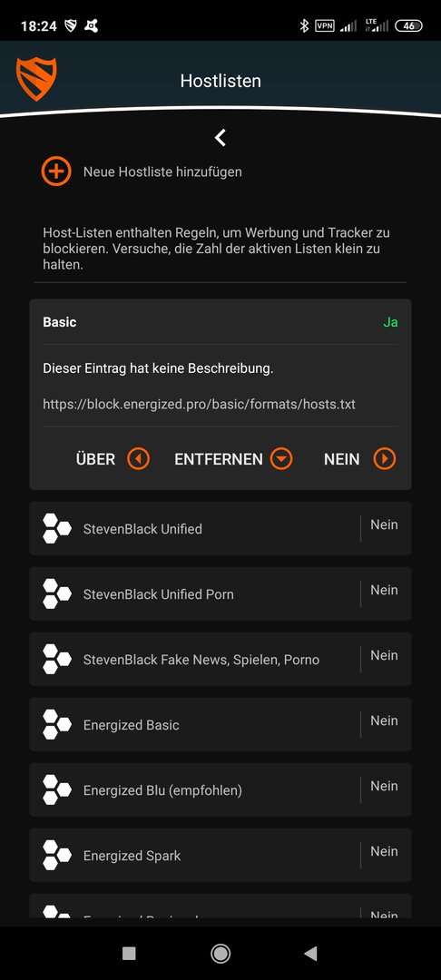Enable the StevenBlack Unified list via Nein
This screenshot has width=441, height=980.
click(x=384, y=525)
